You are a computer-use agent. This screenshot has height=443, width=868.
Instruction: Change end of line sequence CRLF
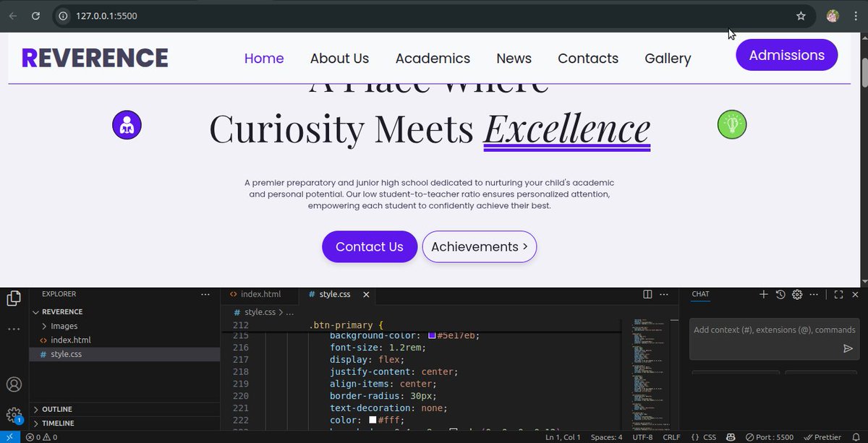(671, 437)
